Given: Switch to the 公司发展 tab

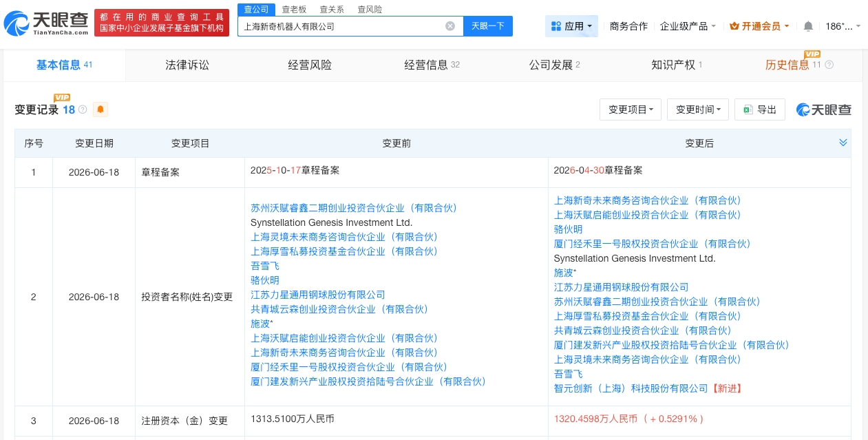Looking at the screenshot, I should point(554,65).
